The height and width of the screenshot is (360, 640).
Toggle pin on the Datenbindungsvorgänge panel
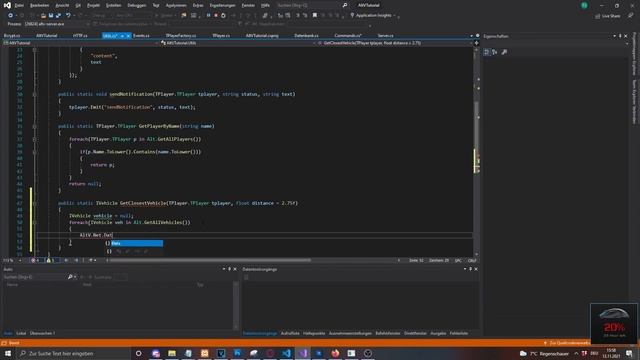[x=470, y=269]
